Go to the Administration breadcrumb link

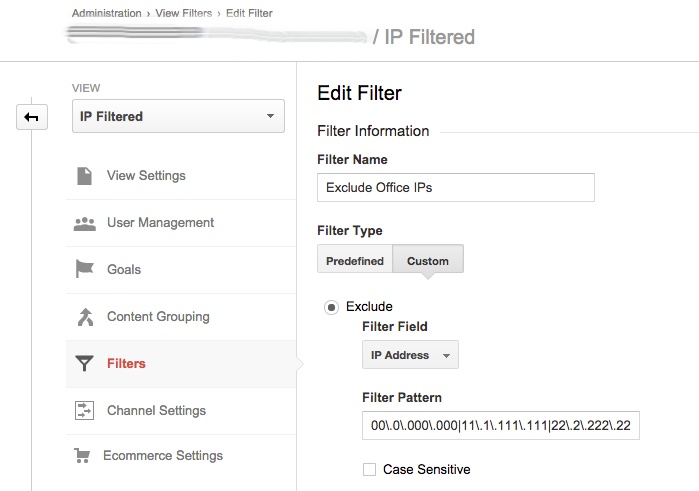[106, 13]
